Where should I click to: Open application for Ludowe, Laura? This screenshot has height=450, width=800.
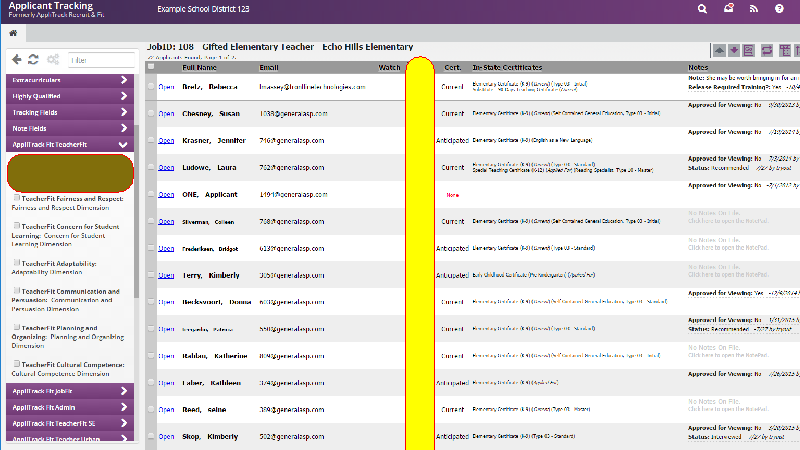[x=166, y=167]
